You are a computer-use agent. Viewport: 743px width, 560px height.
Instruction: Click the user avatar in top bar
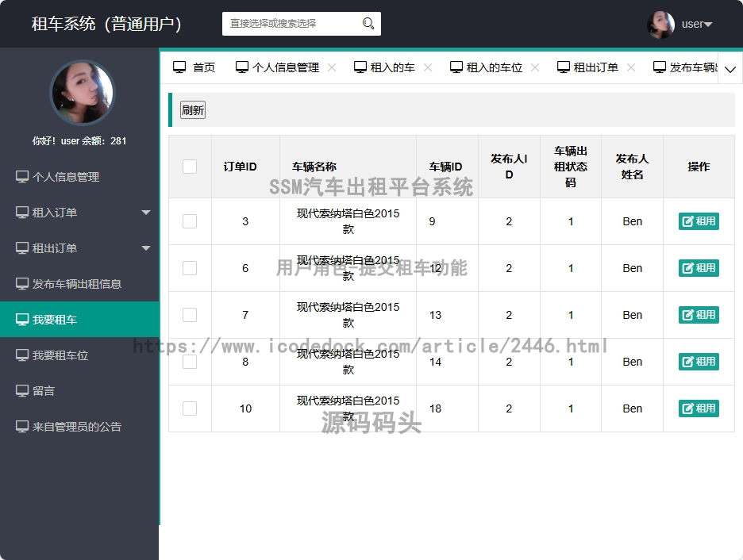click(x=660, y=24)
